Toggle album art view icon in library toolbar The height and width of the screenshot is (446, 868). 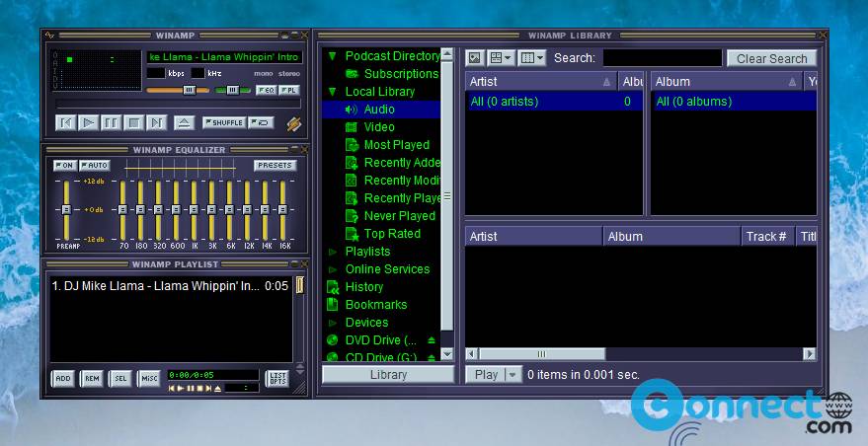tap(475, 57)
